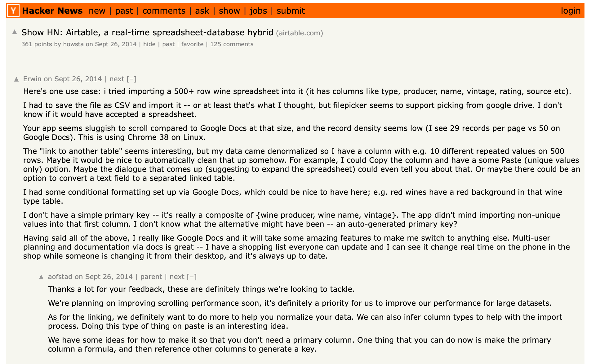Image resolution: width=591 pixels, height=364 pixels.
Task: Jump to parent of aofstad's comment
Action: (x=151, y=277)
